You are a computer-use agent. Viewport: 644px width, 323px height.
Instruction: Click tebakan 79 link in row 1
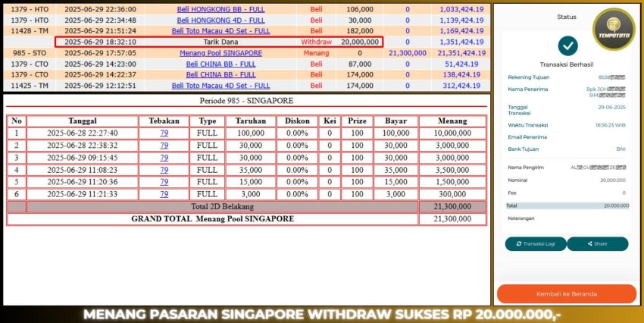[164, 133]
